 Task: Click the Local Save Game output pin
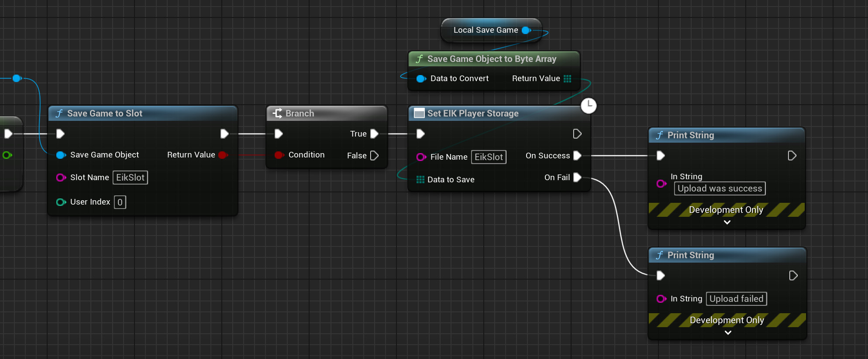pyautogui.click(x=526, y=30)
